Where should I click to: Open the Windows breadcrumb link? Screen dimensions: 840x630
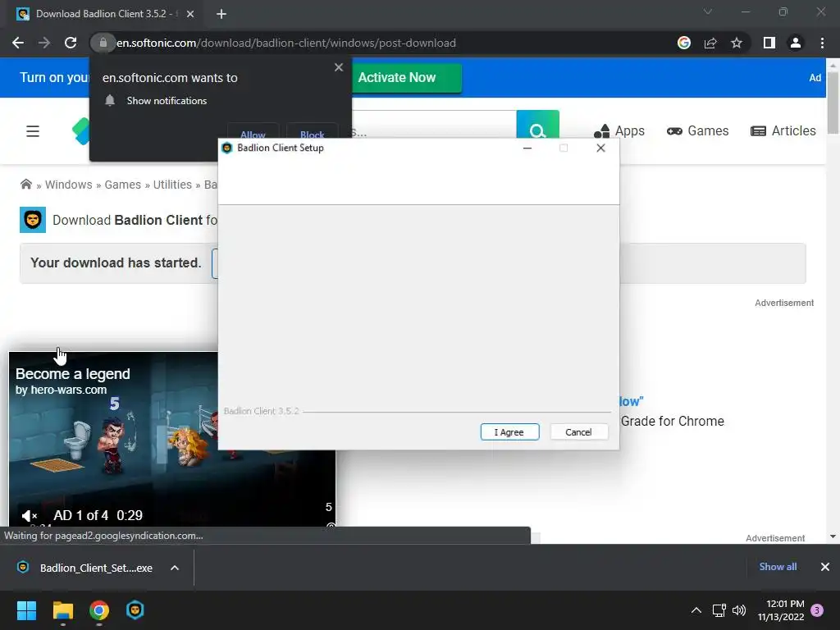click(69, 185)
